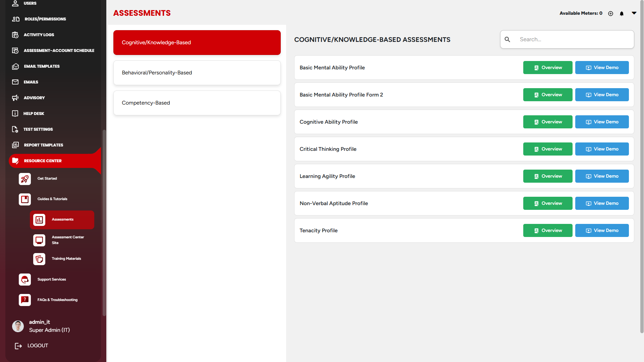Screen dimensions: 644x362
Task: Open Assessment Center Site icon
Action: pyautogui.click(x=39, y=240)
